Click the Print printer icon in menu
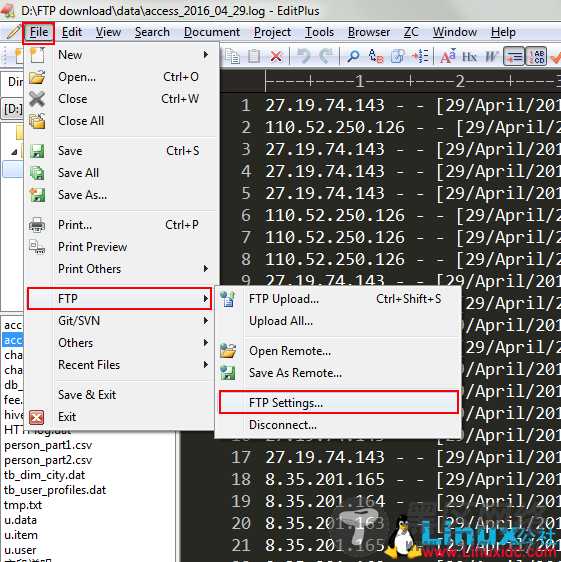 (x=37, y=225)
